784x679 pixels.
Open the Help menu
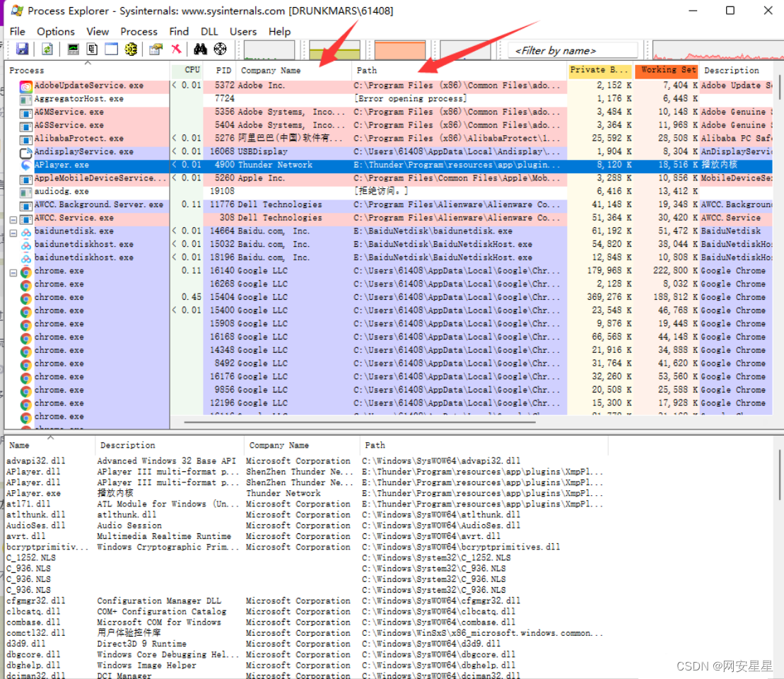(279, 32)
